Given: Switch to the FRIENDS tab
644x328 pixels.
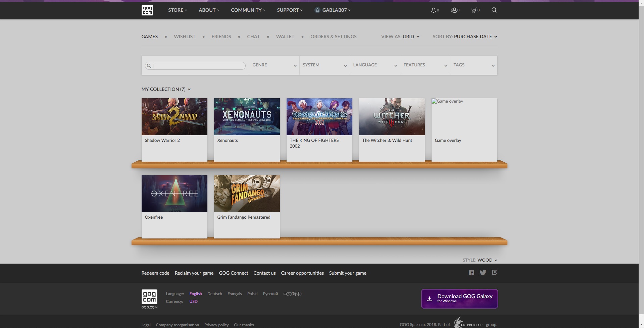Looking at the screenshot, I should tap(221, 37).
